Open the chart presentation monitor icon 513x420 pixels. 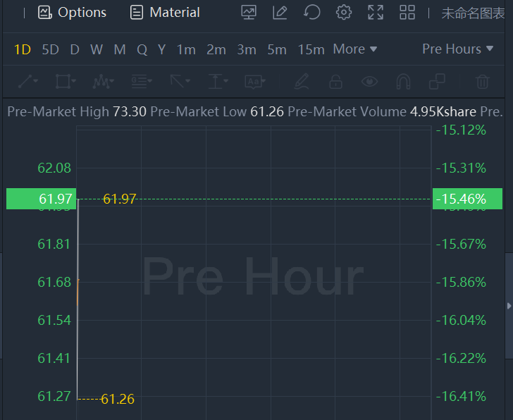(249, 12)
